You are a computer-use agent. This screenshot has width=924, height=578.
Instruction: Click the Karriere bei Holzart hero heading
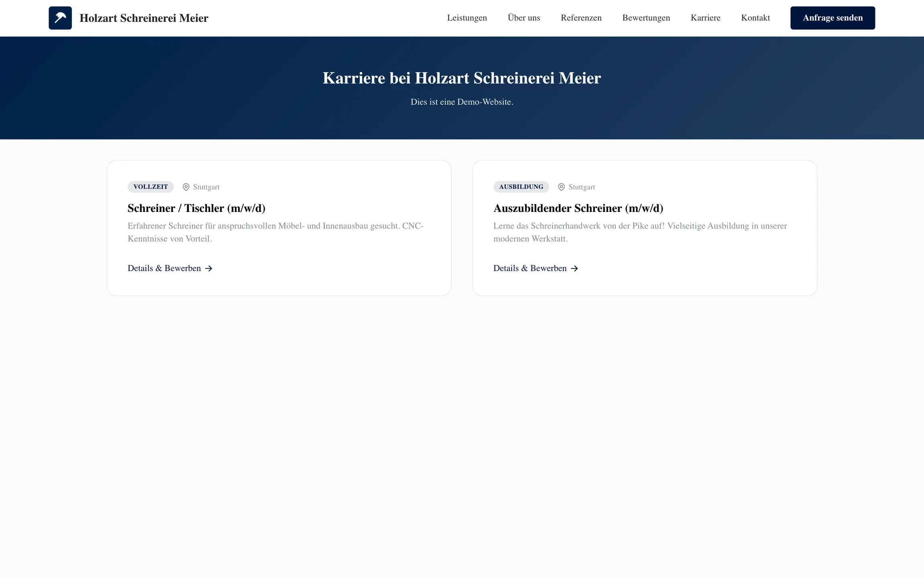(462, 78)
